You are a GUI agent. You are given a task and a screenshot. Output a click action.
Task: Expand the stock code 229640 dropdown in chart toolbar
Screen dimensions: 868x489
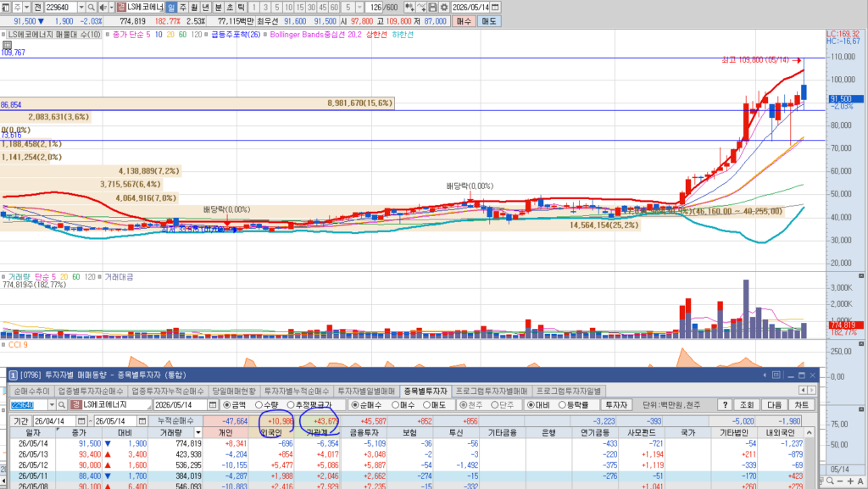[81, 7]
